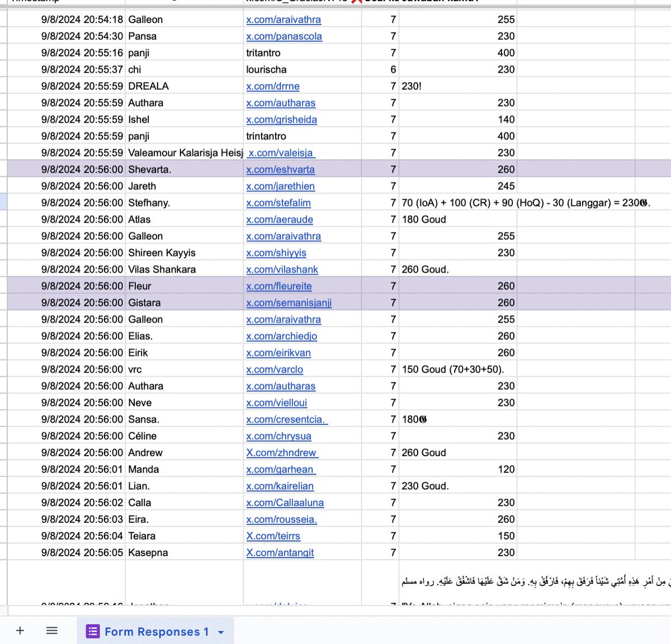Select the name cell 'Kasepna'
The image size is (671, 644).
(184, 552)
